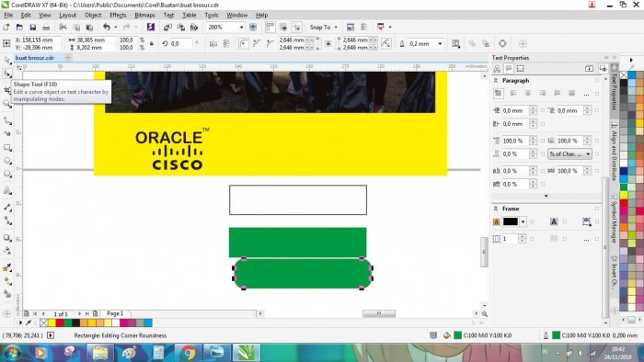Open the Character section in Text Properties
This screenshot has width=644, height=362.
(x=497, y=69)
